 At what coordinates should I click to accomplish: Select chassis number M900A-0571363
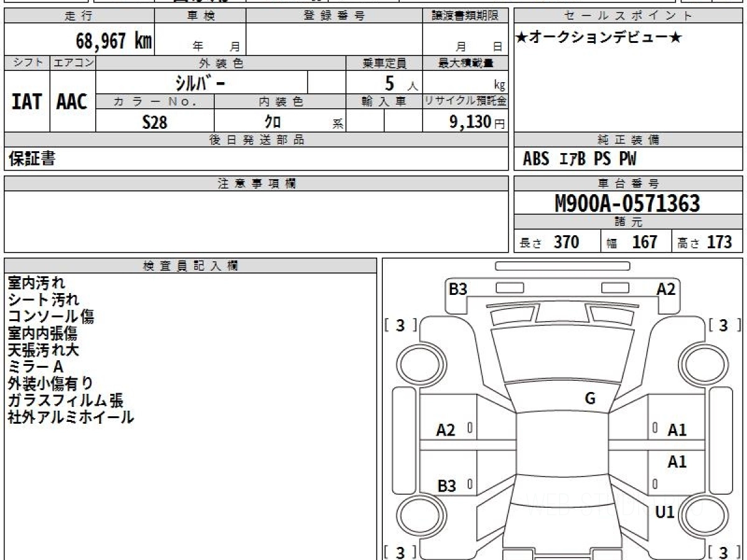pos(627,203)
